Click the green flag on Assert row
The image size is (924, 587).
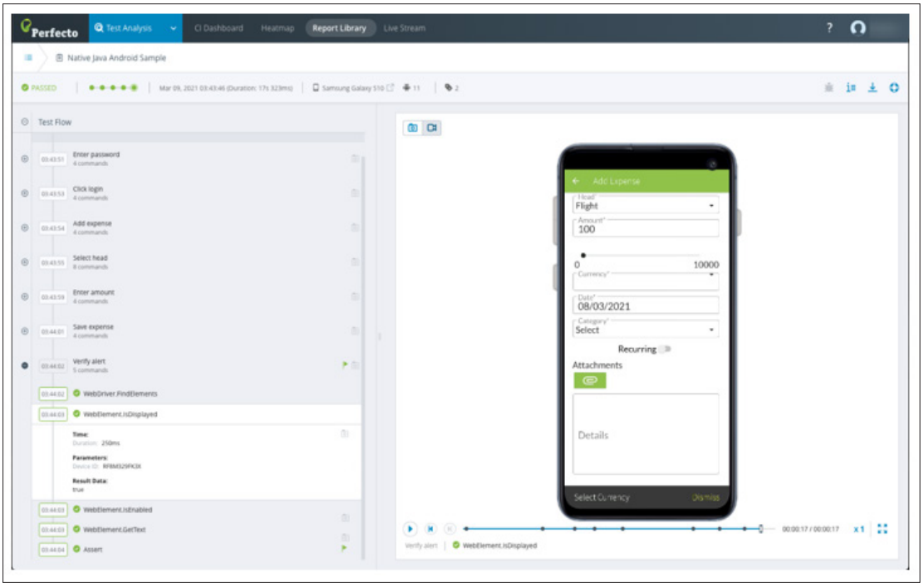344,548
